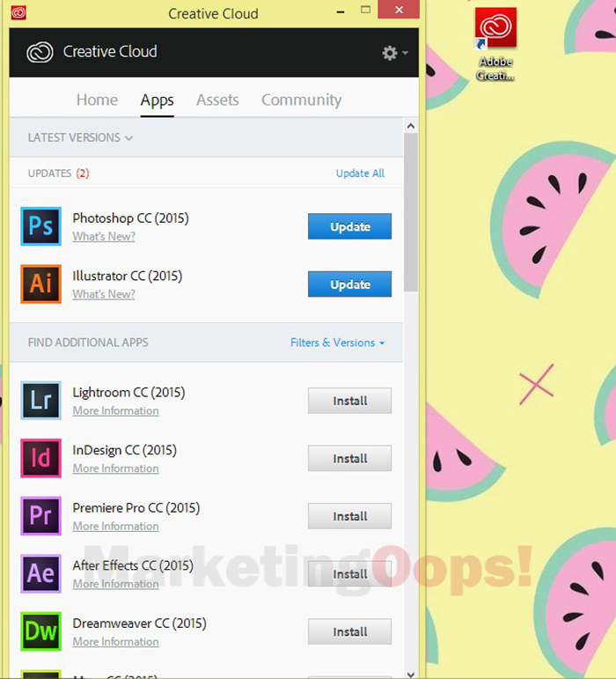Expand the Latest Versions dropdown
Viewport: 616px width, 679px height.
pos(80,137)
